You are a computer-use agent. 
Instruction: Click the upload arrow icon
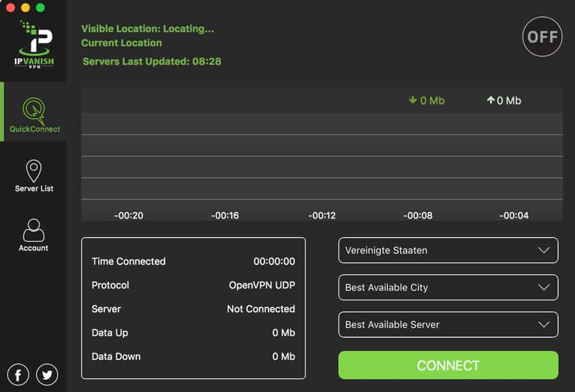point(490,100)
